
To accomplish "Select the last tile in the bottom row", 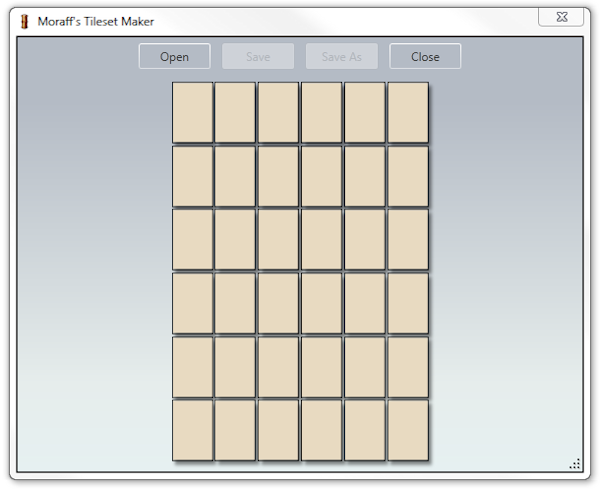I will (408, 430).
